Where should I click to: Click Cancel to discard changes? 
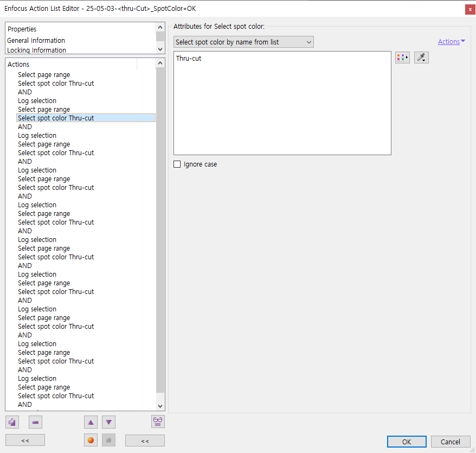pos(451,442)
